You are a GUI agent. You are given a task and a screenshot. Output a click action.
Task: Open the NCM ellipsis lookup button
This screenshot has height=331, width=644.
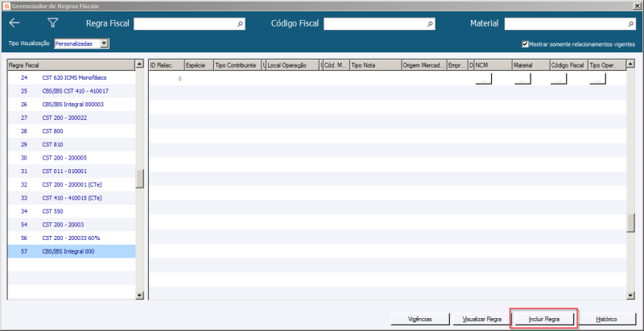tap(484, 79)
